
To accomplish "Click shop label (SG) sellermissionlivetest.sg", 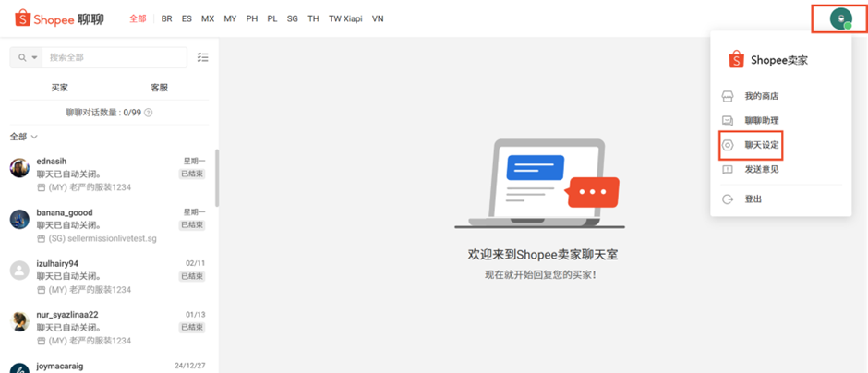I will pyautogui.click(x=97, y=239).
